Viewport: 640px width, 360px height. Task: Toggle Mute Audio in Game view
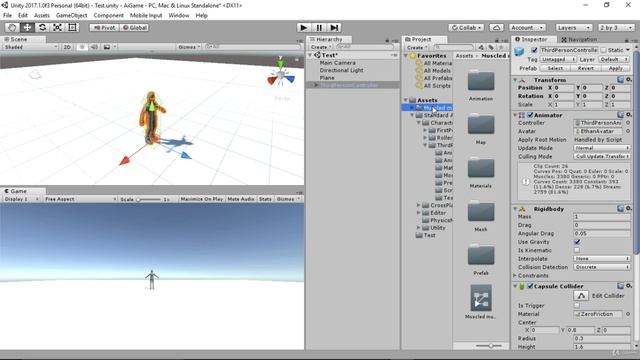pyautogui.click(x=241, y=199)
